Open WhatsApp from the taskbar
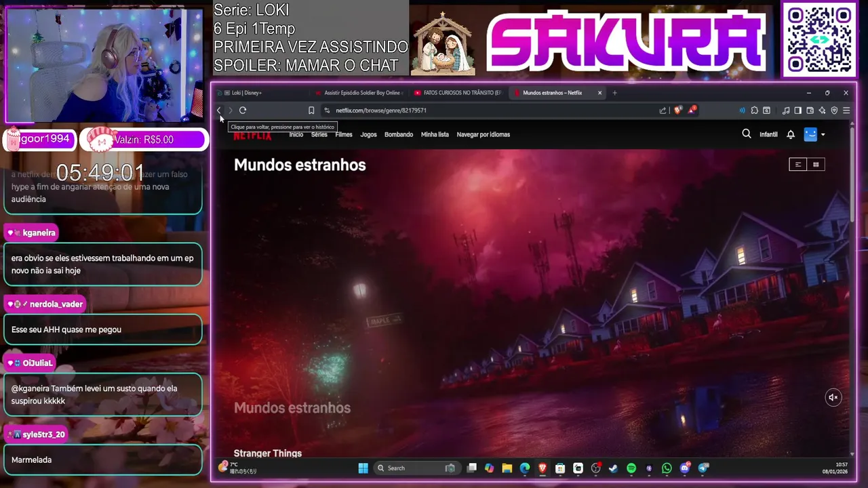868x488 pixels. (x=667, y=468)
